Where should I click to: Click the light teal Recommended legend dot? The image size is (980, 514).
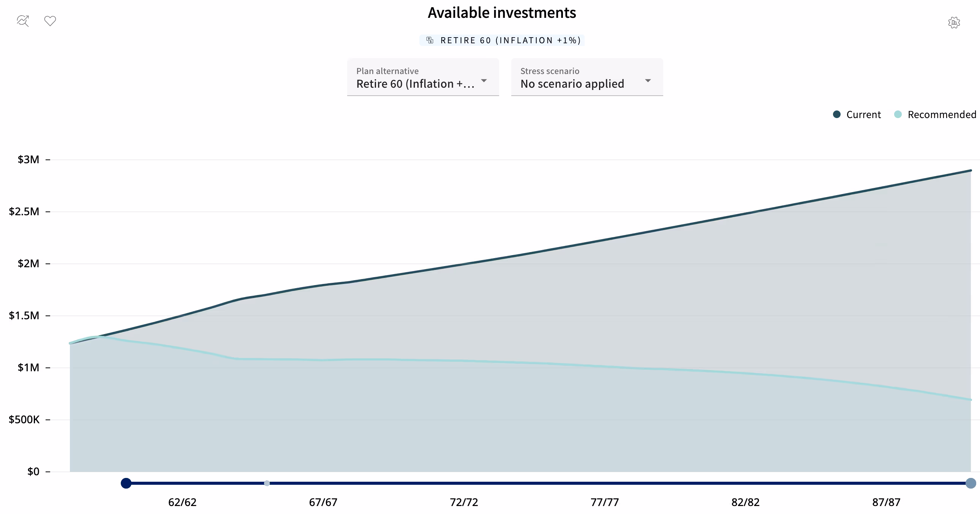point(898,114)
